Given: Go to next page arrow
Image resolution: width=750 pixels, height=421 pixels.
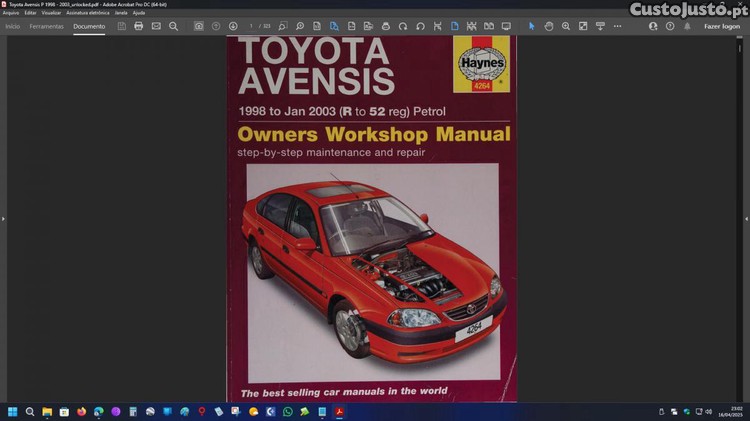Looking at the screenshot, I should click(x=233, y=26).
